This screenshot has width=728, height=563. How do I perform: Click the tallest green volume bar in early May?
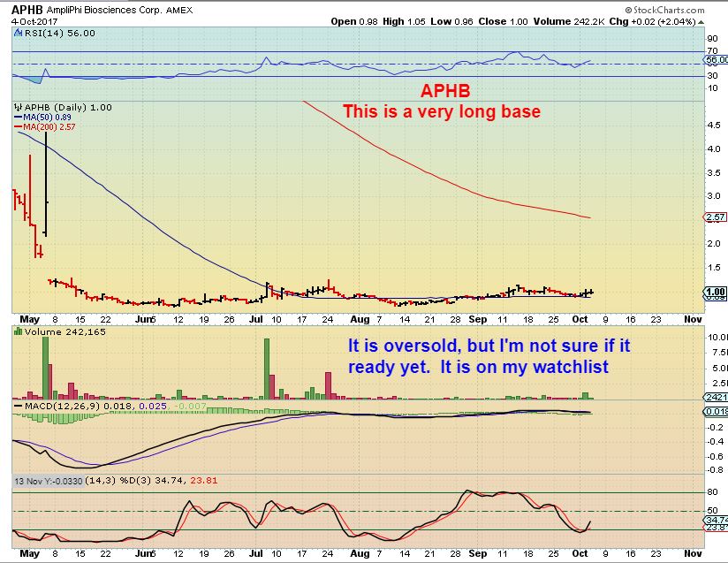46,368
